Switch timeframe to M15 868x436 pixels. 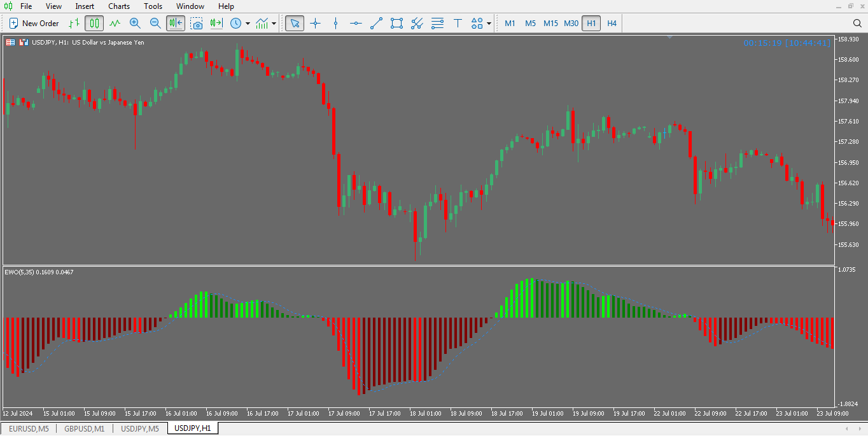(x=550, y=24)
